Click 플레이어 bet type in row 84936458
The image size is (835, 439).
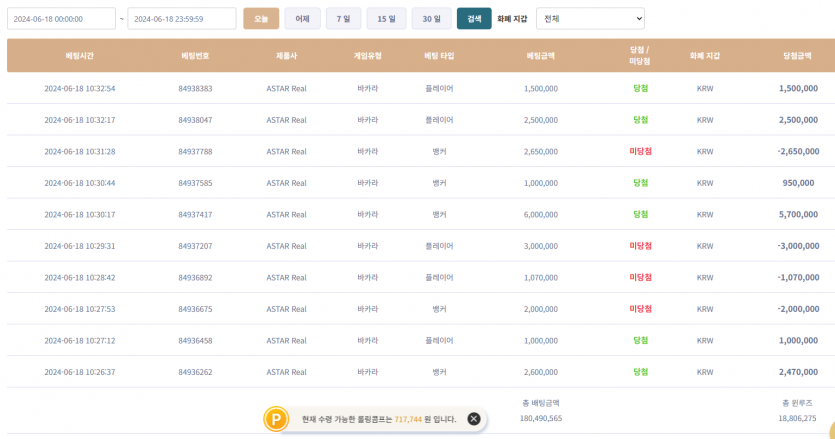439,340
